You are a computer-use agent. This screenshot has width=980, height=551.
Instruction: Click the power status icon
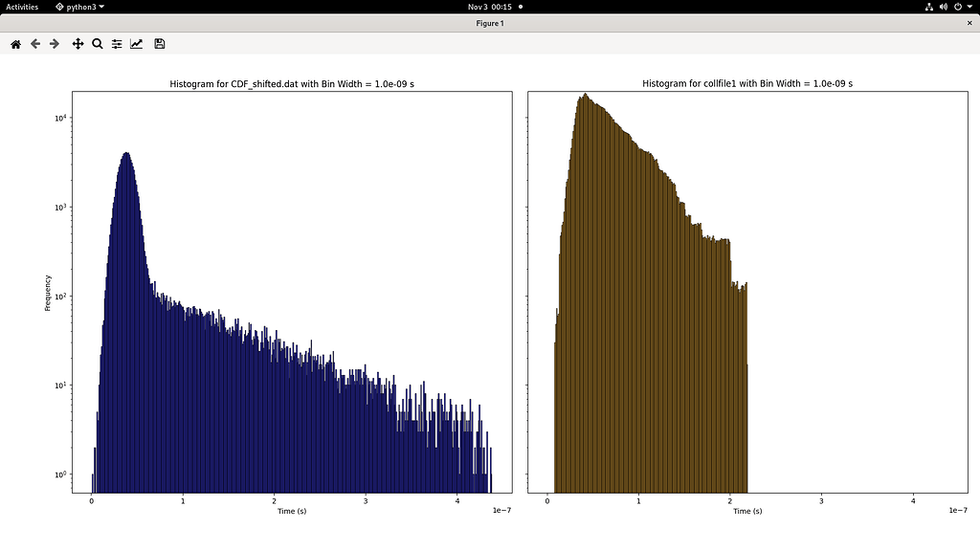click(960, 5)
